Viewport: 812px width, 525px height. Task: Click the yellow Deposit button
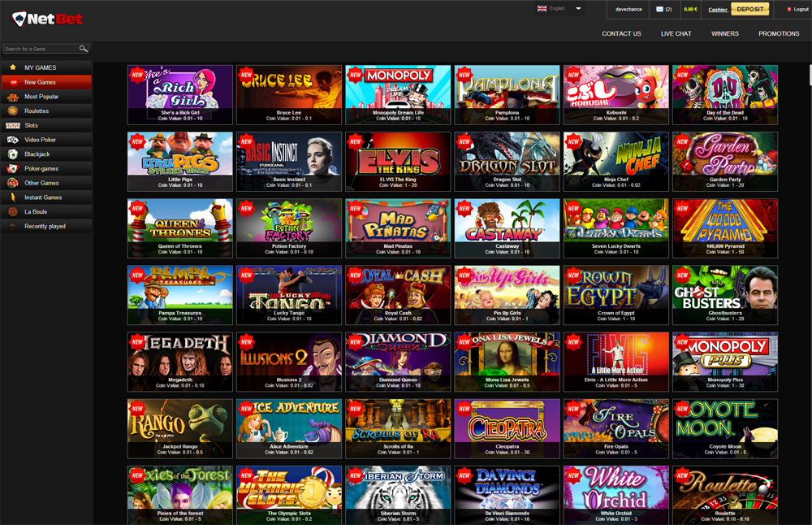(x=749, y=9)
